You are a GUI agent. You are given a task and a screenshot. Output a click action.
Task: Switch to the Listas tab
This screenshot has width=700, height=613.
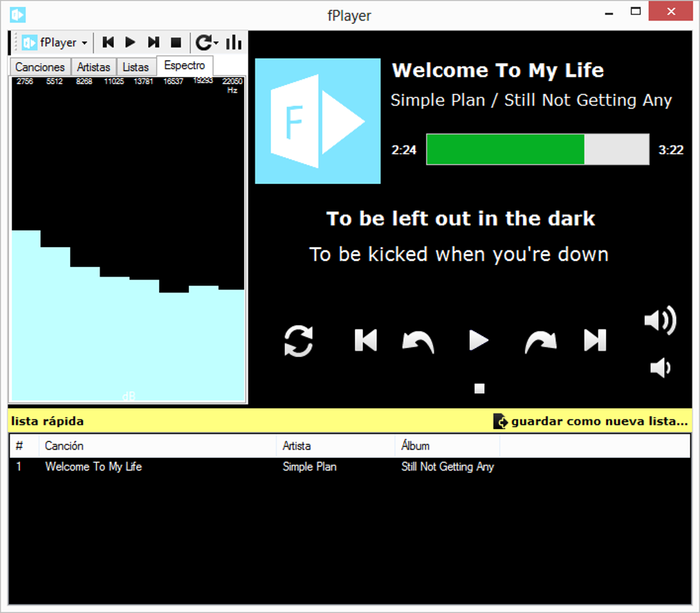pyautogui.click(x=136, y=67)
